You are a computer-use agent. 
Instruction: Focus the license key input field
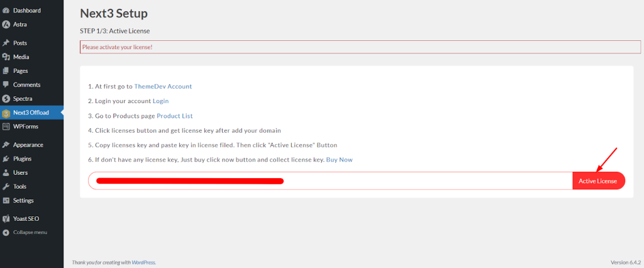tap(330, 181)
